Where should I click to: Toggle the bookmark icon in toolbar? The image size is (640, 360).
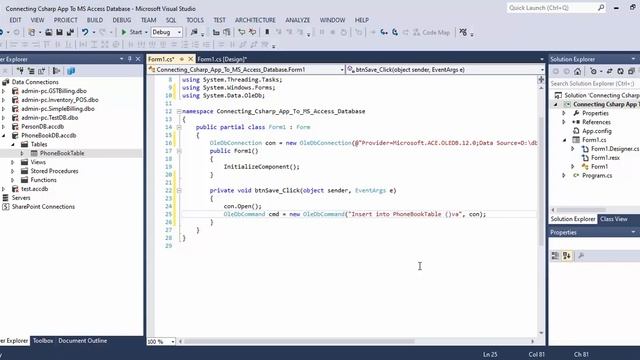(267, 32)
